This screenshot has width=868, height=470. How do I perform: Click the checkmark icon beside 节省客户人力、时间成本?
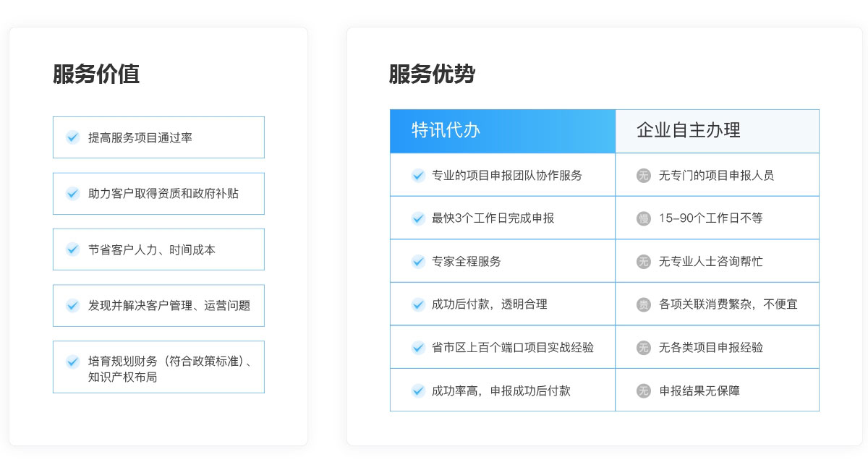pyautogui.click(x=72, y=249)
